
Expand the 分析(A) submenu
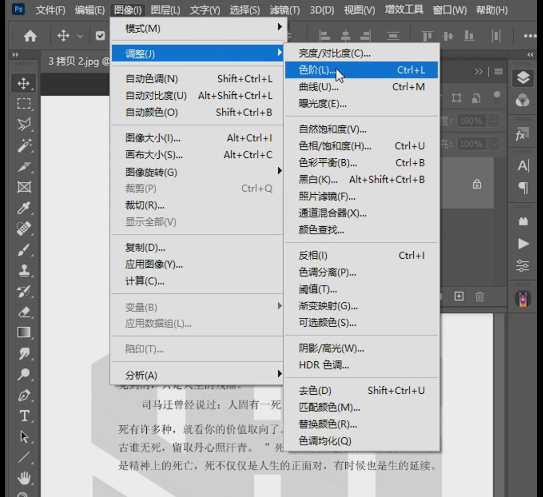tap(198, 375)
